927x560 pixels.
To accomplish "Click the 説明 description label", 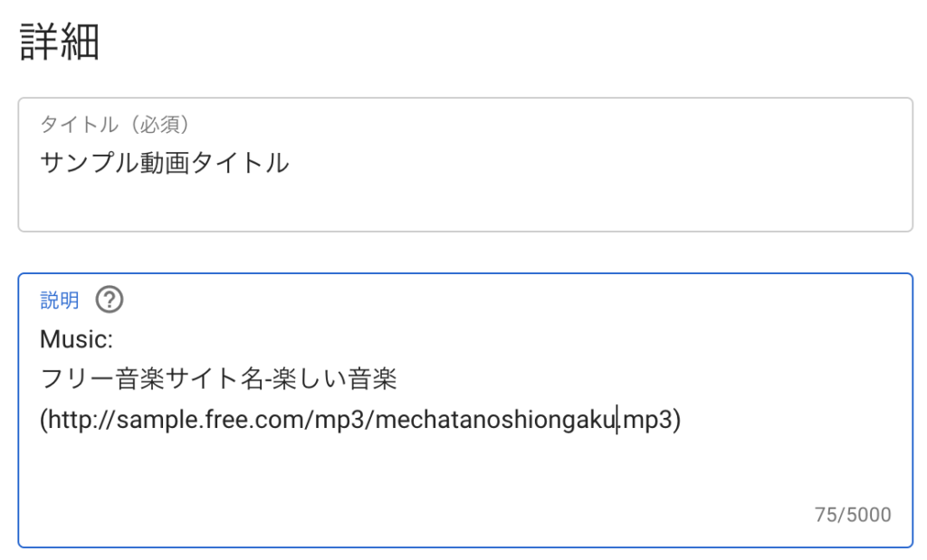I will click(x=60, y=300).
